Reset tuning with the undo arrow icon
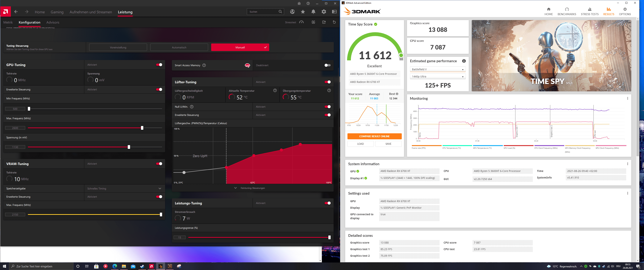 [334, 22]
